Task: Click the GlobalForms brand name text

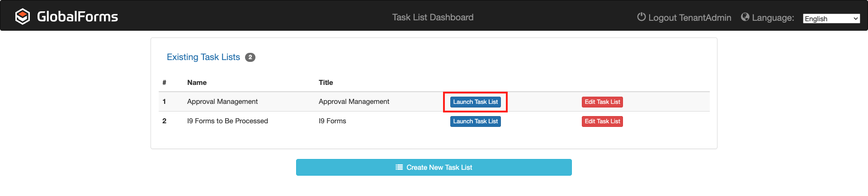Action: [x=77, y=17]
